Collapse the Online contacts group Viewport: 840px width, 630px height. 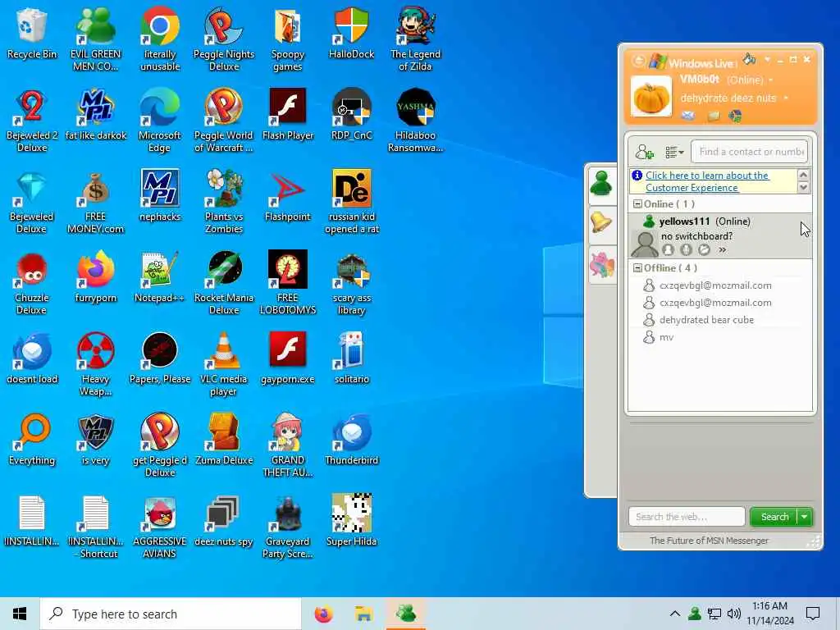point(637,204)
